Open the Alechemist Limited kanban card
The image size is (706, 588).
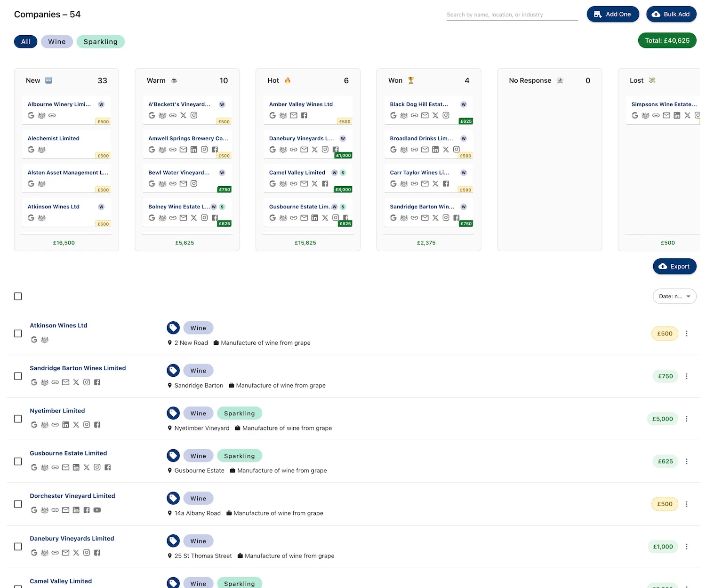(x=66, y=144)
